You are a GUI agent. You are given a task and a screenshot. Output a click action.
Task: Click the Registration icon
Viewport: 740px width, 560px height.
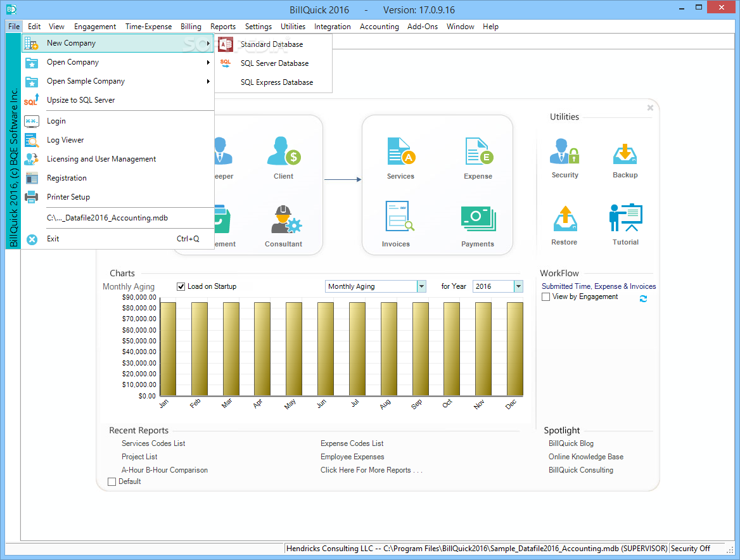point(32,178)
